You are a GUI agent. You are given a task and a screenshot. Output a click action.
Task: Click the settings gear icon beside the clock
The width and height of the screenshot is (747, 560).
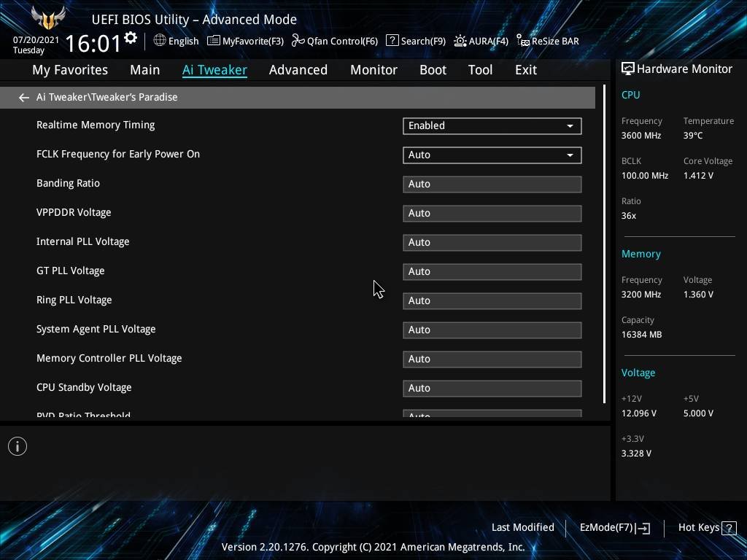[x=131, y=38]
